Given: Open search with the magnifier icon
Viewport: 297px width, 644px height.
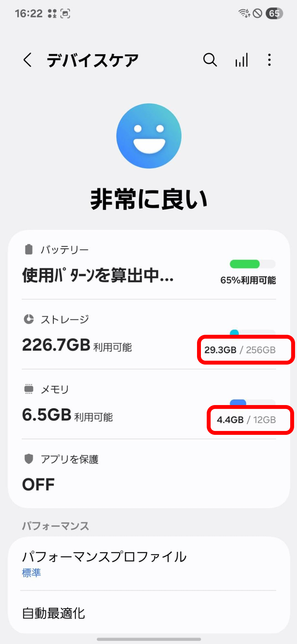Looking at the screenshot, I should tap(210, 60).
